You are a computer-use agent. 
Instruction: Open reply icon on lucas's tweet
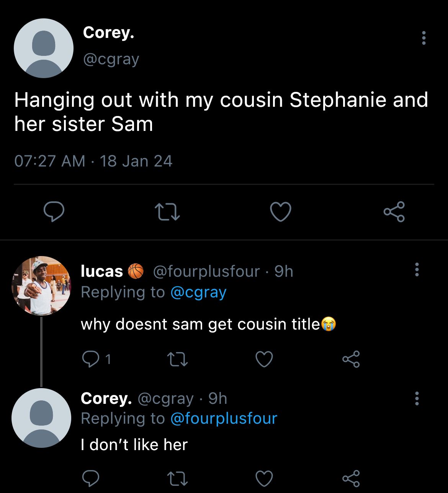[91, 359]
